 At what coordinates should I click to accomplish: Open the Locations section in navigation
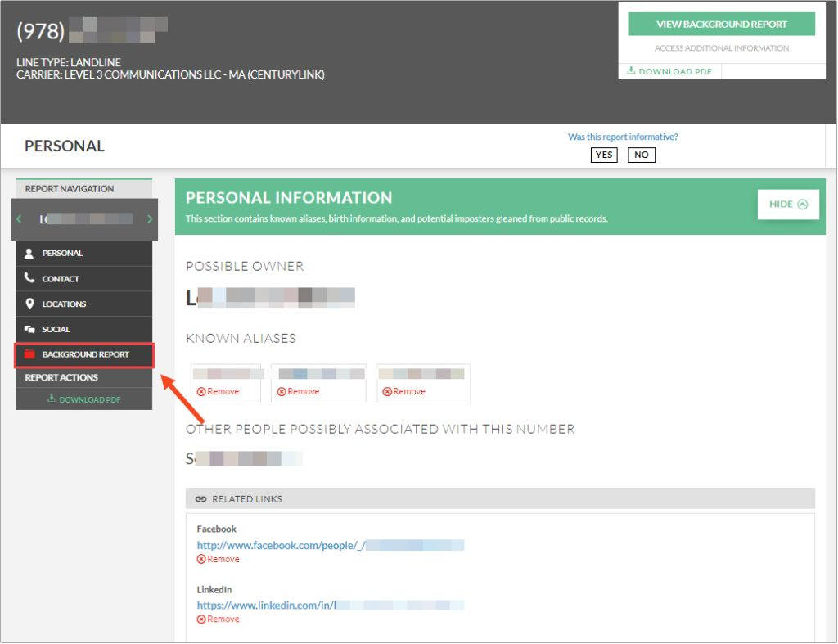pyautogui.click(x=64, y=304)
